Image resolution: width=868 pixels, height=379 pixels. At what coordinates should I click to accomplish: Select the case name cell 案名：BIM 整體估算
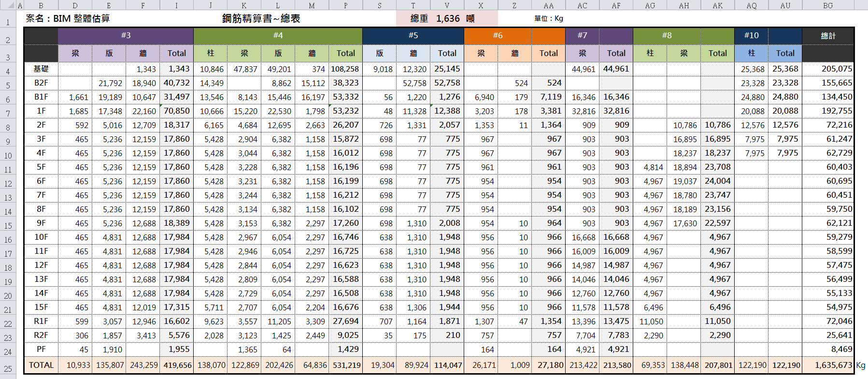68,18
